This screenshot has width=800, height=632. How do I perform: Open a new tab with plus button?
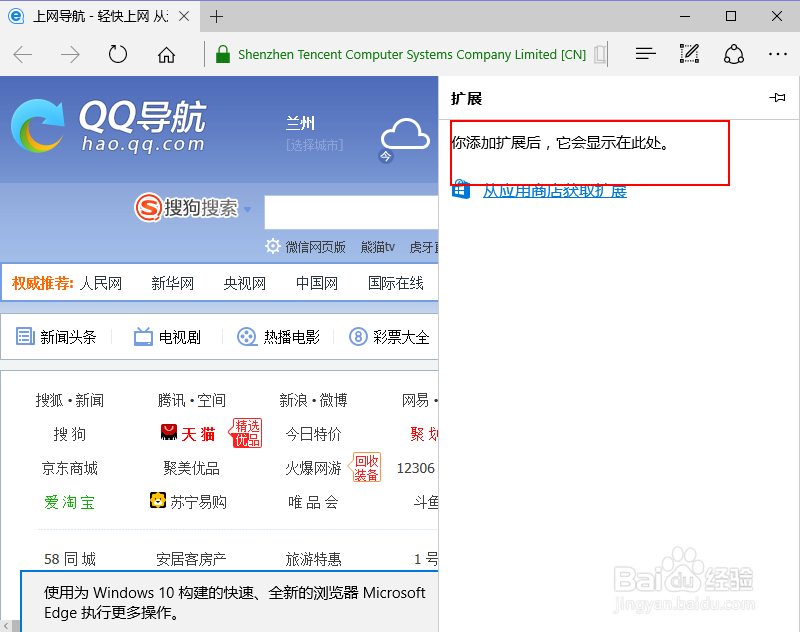pyautogui.click(x=216, y=17)
